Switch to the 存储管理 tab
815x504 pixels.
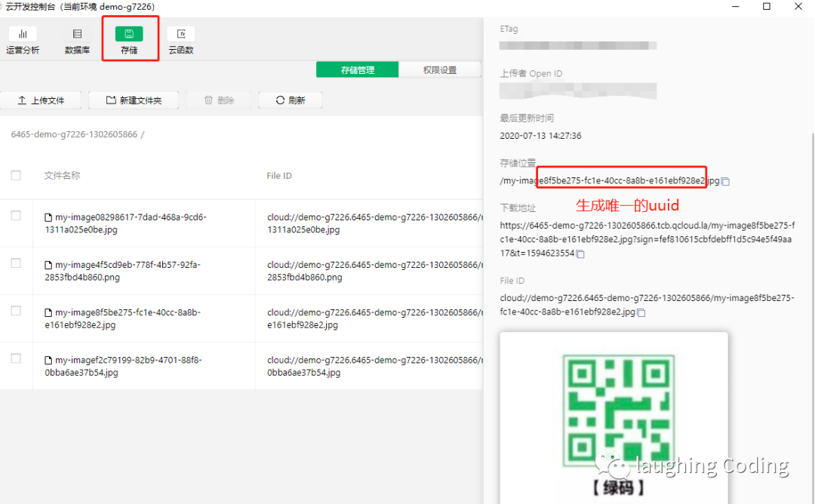(358, 69)
